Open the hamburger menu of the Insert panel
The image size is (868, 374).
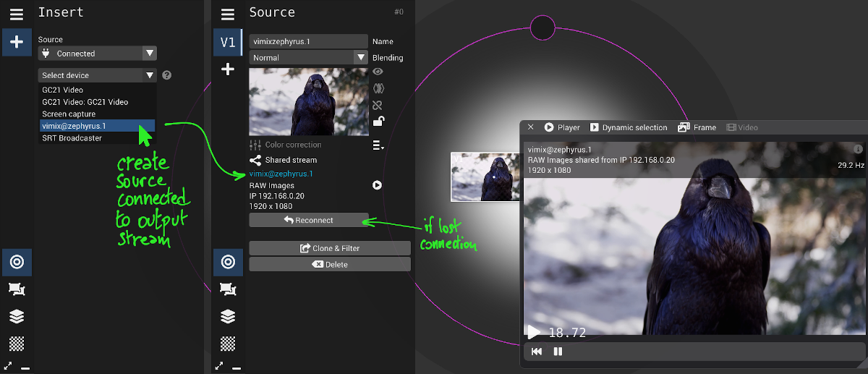coord(17,14)
